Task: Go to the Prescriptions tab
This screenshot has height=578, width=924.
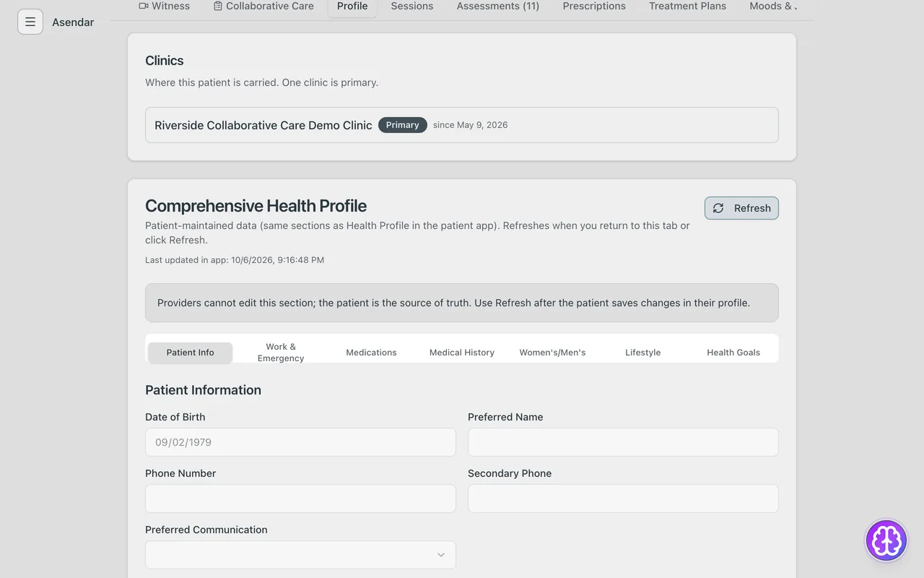Action: [x=594, y=6]
